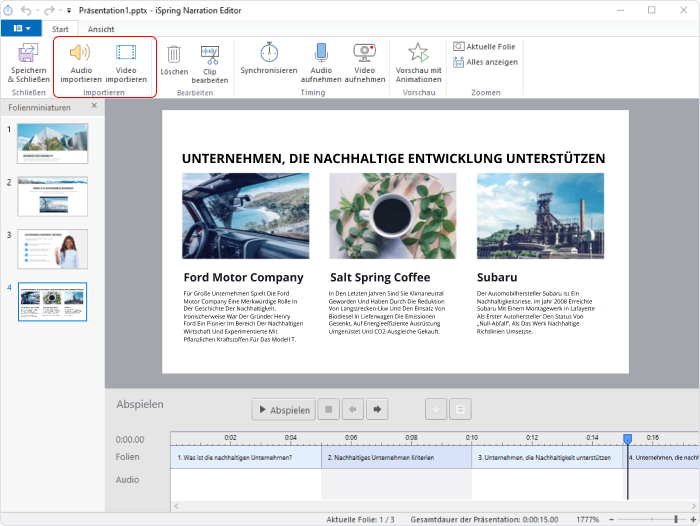Click the star animation button
The width and height of the screenshot is (700, 526).
coord(436,409)
